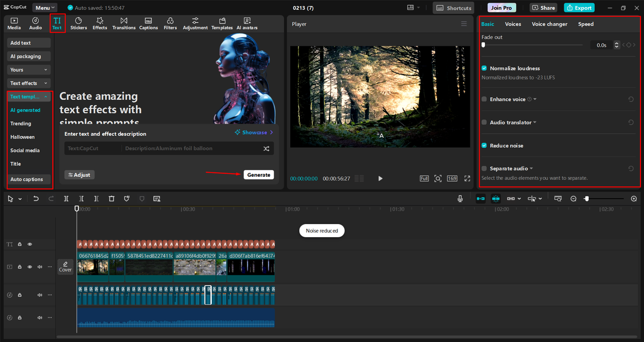Open the Showcase link
Screen dimensions: 644x342
(x=254, y=132)
